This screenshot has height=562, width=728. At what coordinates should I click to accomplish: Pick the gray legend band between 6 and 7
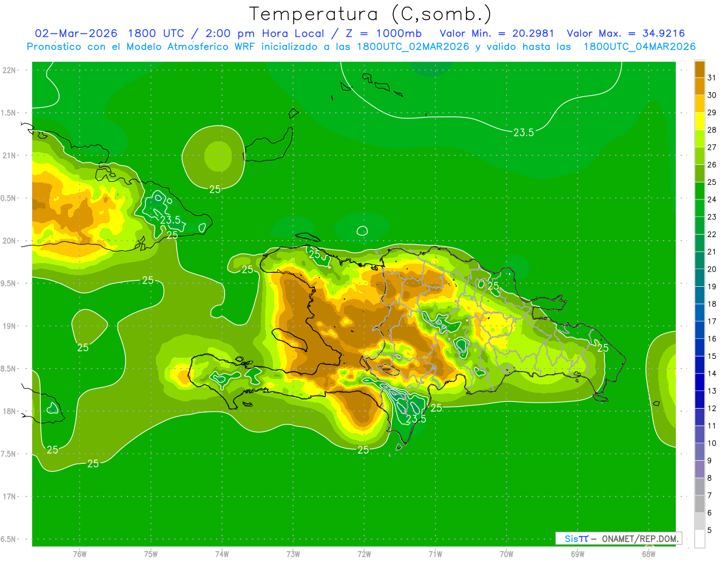pyautogui.click(x=699, y=504)
